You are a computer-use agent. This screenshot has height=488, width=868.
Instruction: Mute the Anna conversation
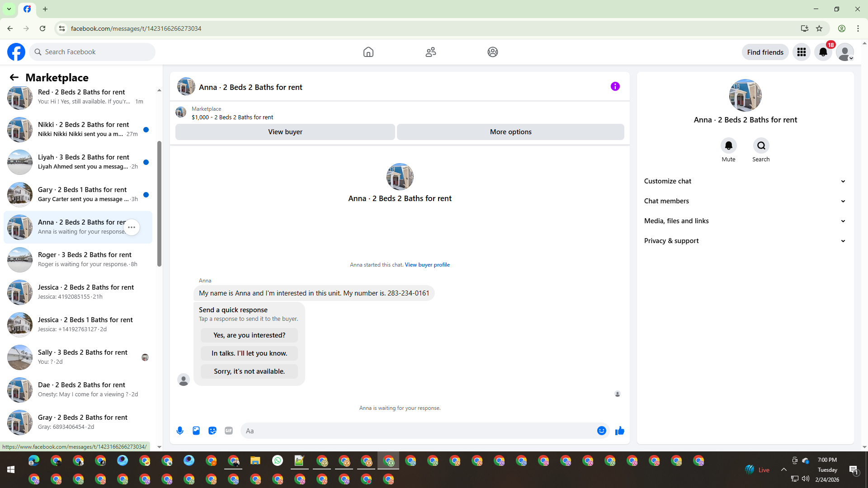[728, 146]
